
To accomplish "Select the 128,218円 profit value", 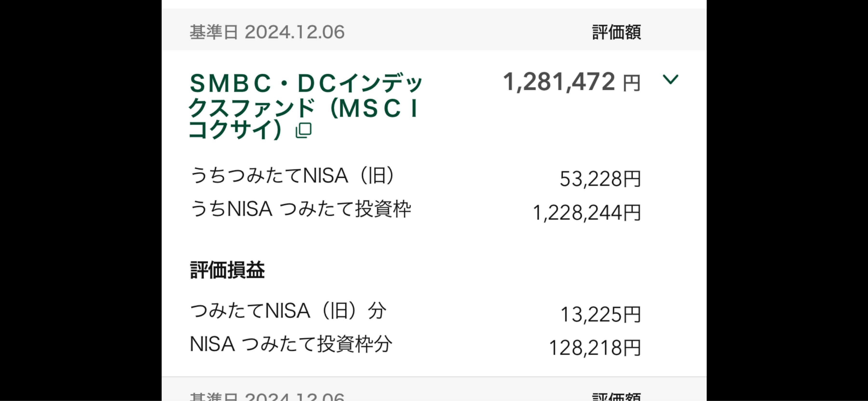I will click(595, 348).
